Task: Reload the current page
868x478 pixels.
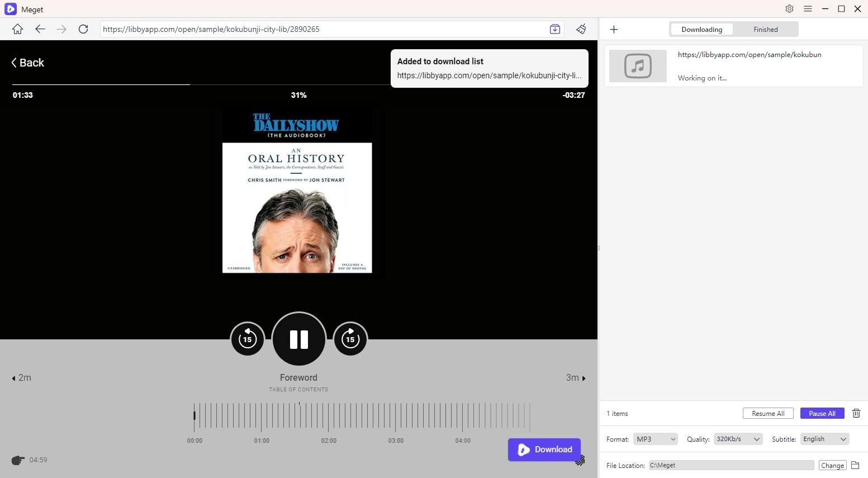Action: 83,29
